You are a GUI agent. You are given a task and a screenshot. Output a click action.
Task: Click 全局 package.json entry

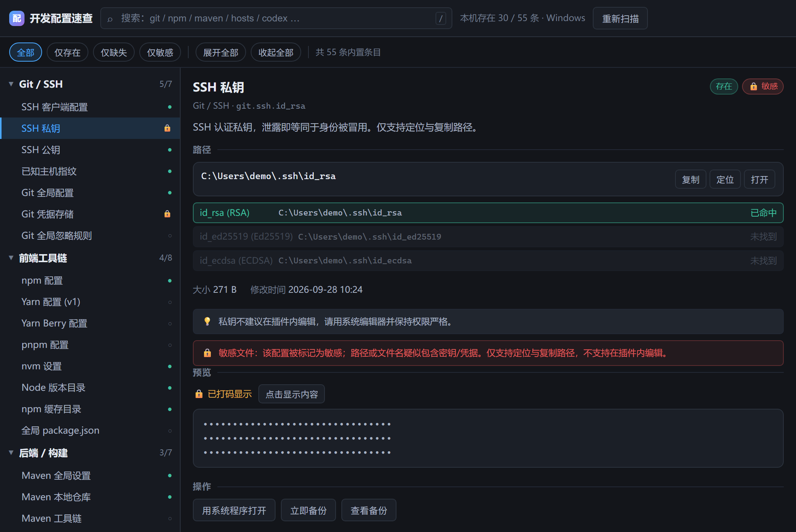point(90,431)
